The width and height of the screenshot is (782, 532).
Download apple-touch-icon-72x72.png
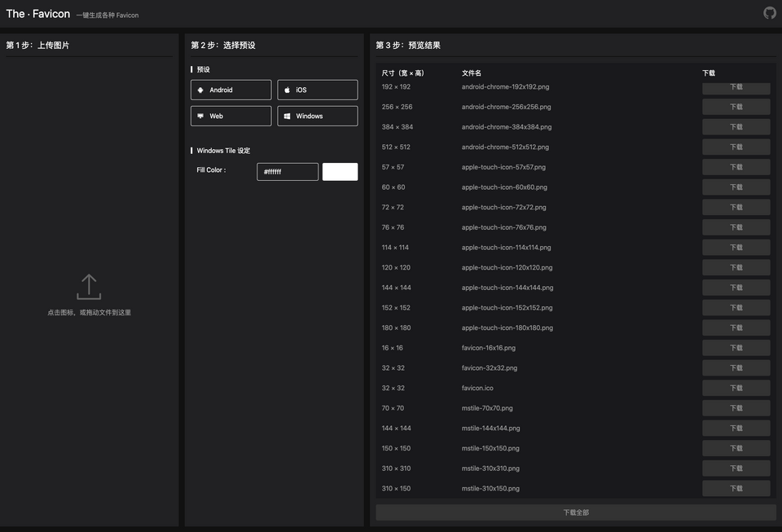click(x=736, y=207)
